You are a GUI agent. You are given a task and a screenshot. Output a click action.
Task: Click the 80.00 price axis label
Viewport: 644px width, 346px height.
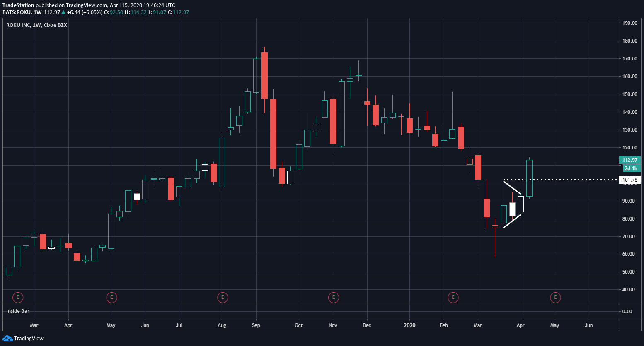tap(629, 219)
